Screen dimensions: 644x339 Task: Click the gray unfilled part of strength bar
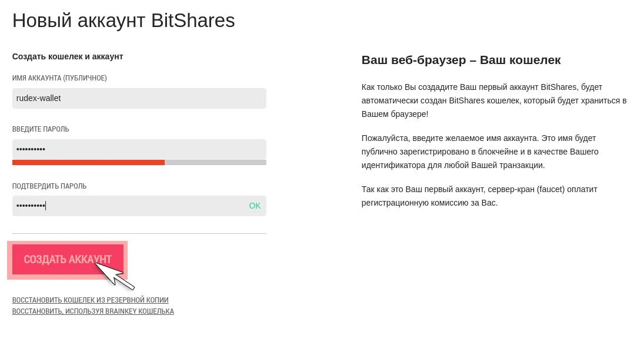pos(215,162)
